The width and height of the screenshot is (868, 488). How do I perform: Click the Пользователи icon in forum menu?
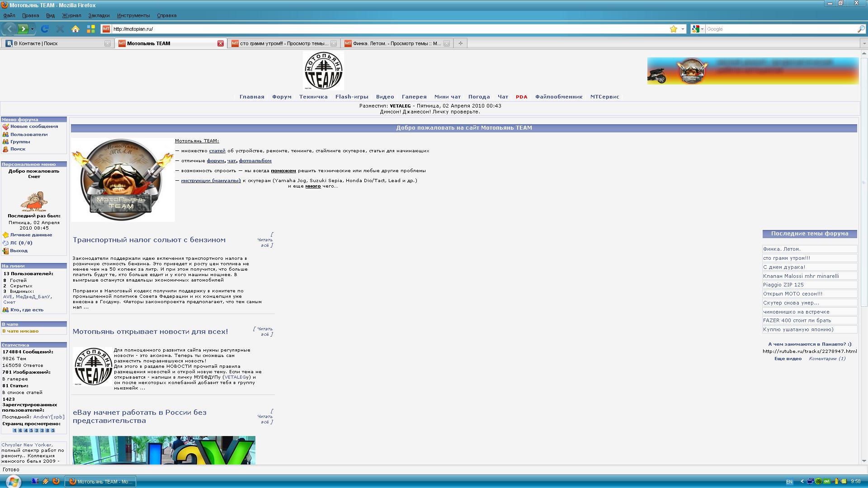[x=5, y=135]
